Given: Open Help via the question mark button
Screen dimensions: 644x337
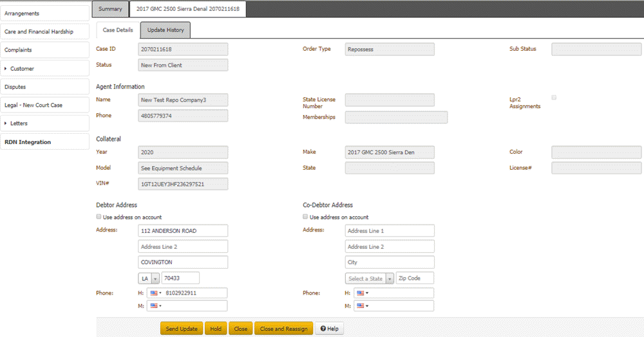Looking at the screenshot, I should (329, 329).
